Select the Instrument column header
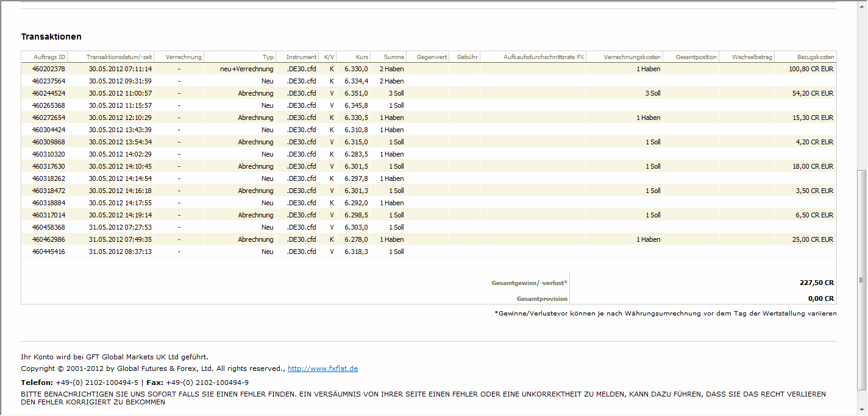 [301, 57]
